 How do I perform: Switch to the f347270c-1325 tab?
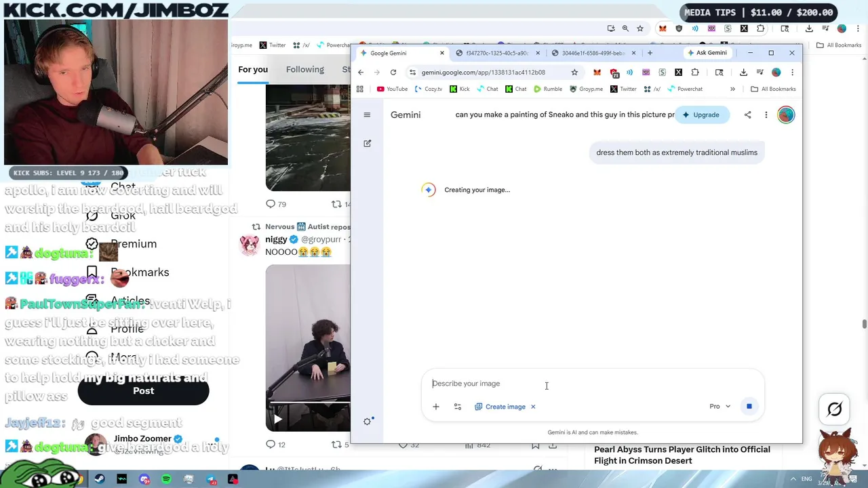point(497,53)
